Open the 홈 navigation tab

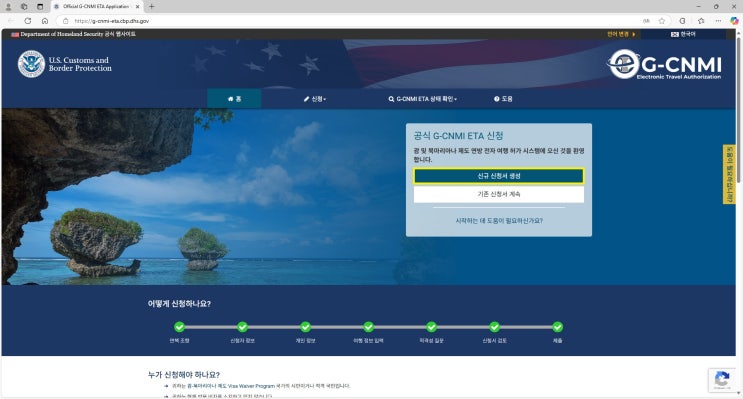click(234, 99)
